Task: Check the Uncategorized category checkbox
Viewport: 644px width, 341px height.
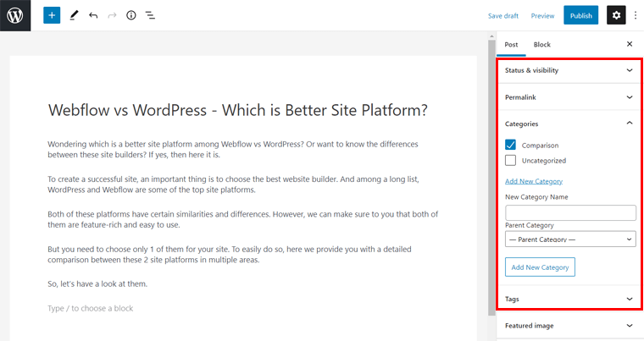Action: pos(510,160)
